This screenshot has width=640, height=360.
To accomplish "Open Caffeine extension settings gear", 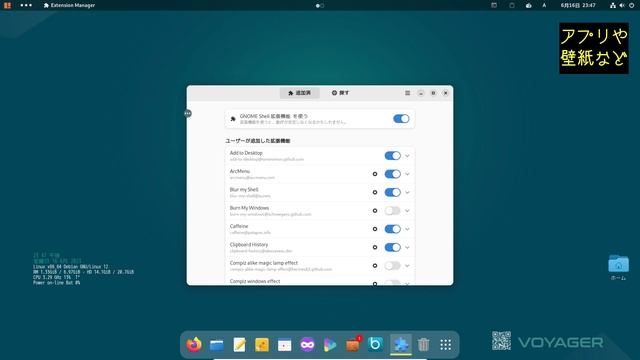I will 375,229.
